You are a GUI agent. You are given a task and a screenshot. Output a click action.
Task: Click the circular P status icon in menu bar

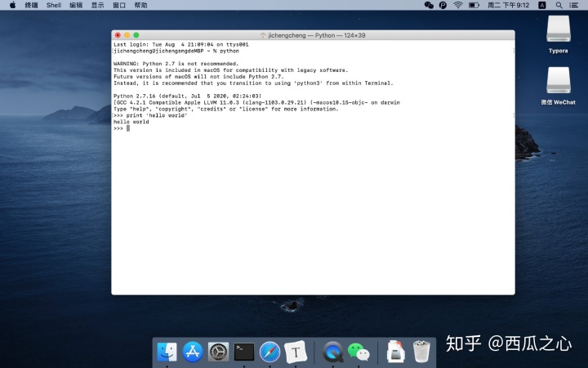(x=443, y=5)
